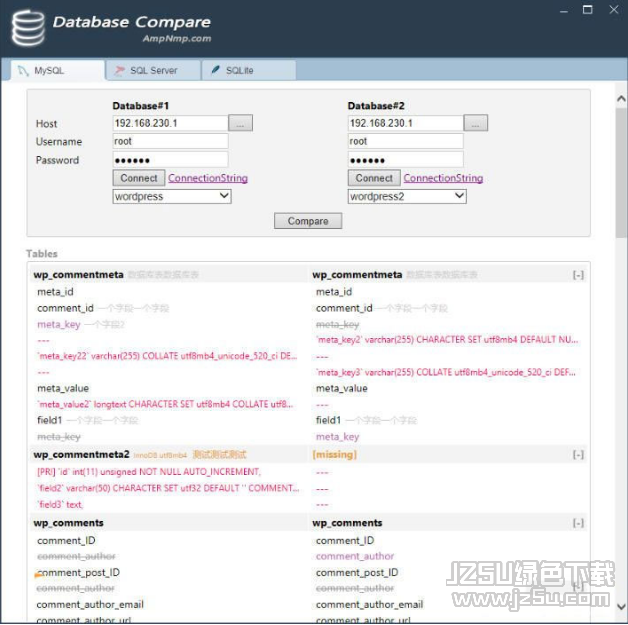The image size is (628, 625).
Task: Click the field2 varchar(50) definition
Action: pos(168,488)
